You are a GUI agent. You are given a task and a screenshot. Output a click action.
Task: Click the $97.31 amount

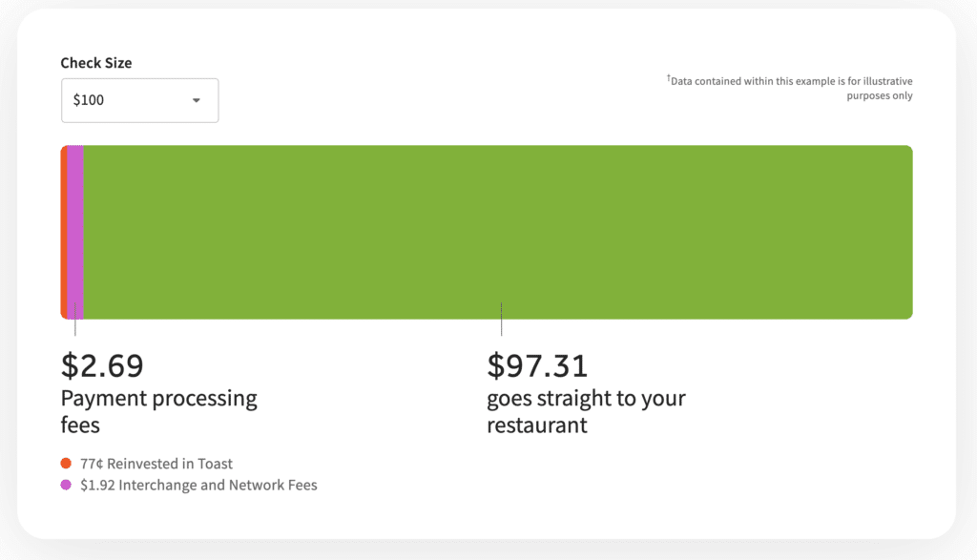point(537,365)
